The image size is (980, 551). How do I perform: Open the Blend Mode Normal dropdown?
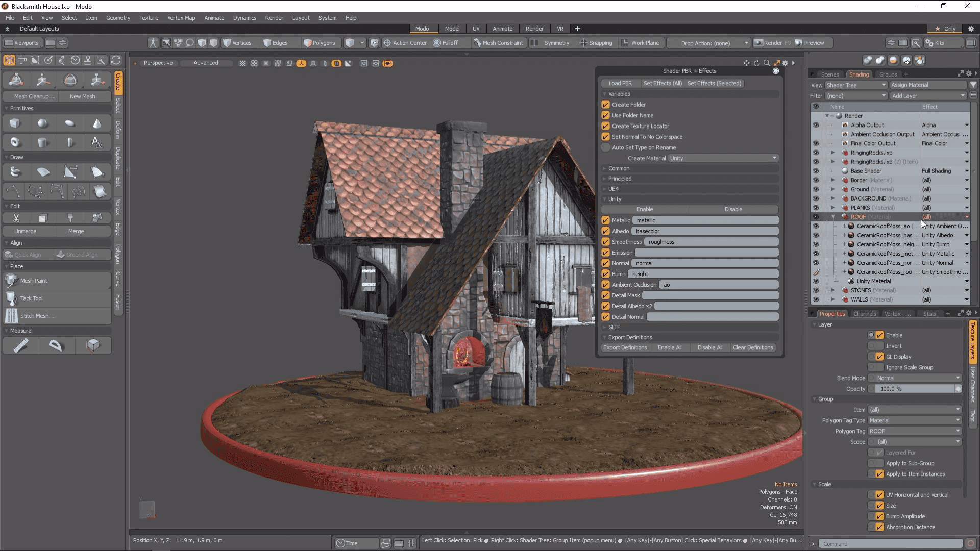[x=918, y=378]
